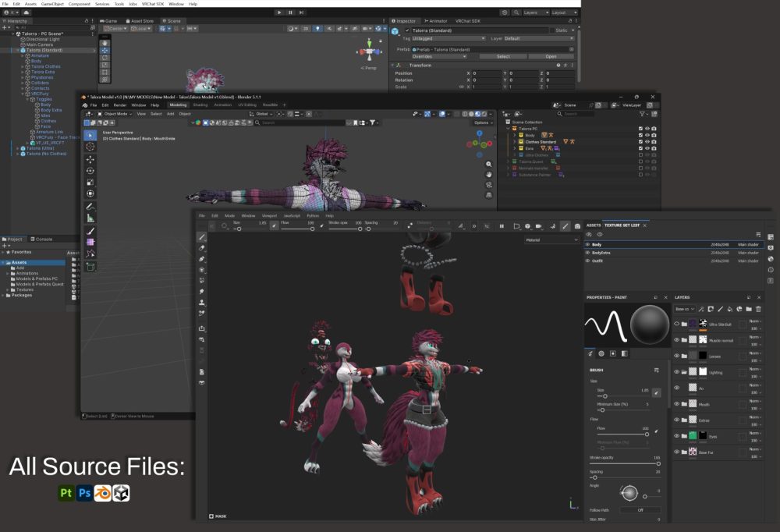
Task: Open the Global orientation dropdown in Blender
Action: click(x=261, y=114)
